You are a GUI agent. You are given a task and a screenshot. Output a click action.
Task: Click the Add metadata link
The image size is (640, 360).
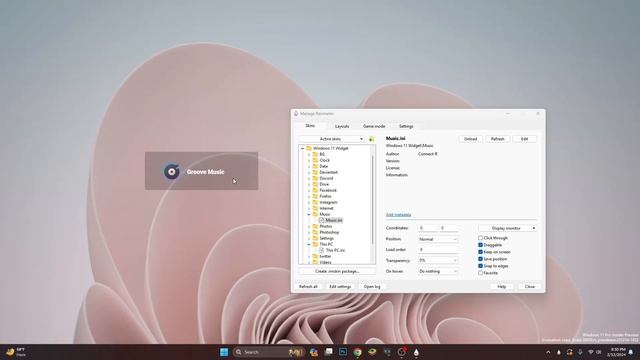click(398, 215)
